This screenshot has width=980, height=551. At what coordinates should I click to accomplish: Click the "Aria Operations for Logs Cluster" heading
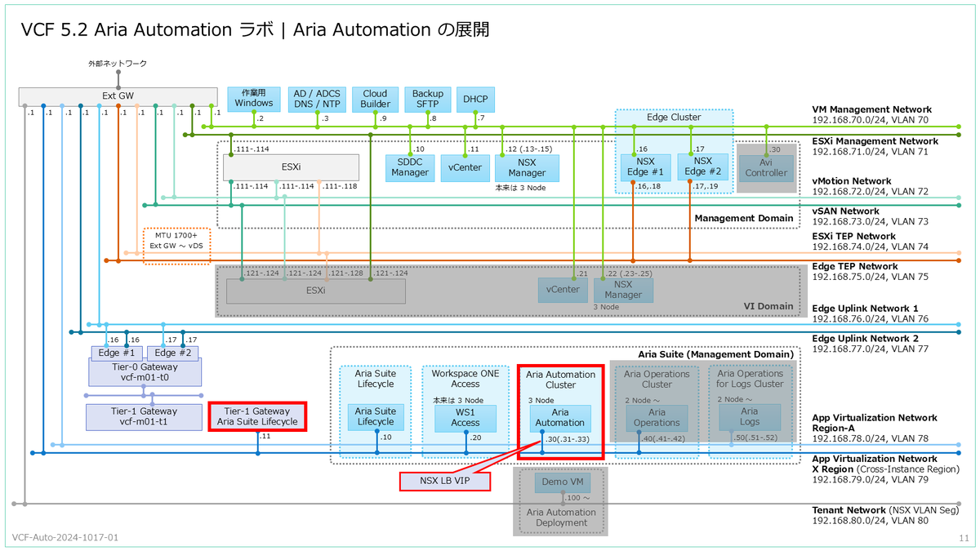pos(750,379)
